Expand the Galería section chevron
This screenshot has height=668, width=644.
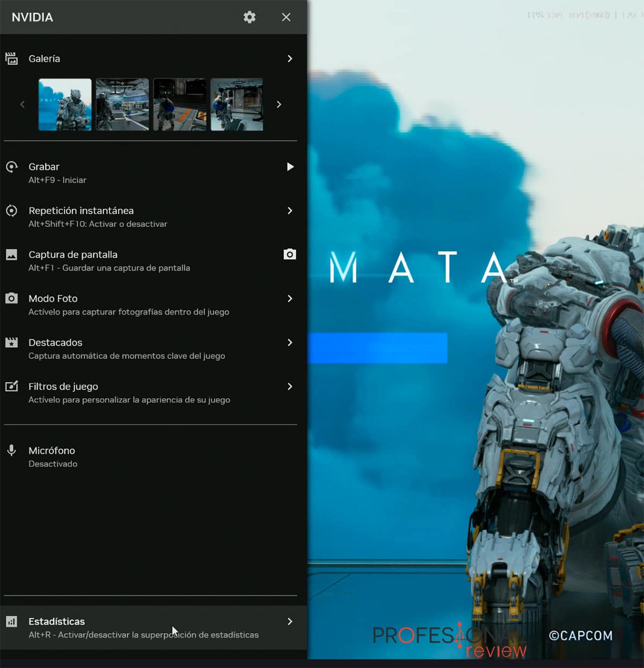pyautogui.click(x=290, y=58)
